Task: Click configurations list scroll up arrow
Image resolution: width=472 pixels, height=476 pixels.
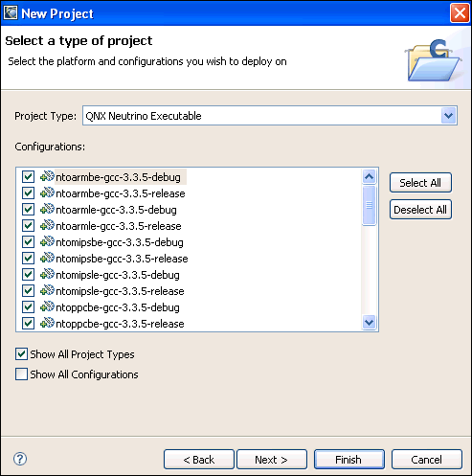Action: (370, 176)
